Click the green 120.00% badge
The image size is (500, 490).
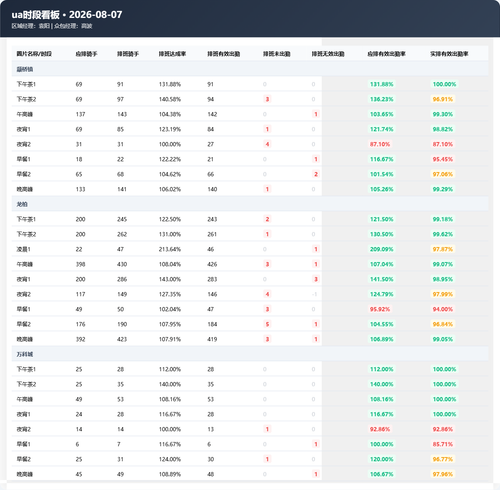click(382, 459)
